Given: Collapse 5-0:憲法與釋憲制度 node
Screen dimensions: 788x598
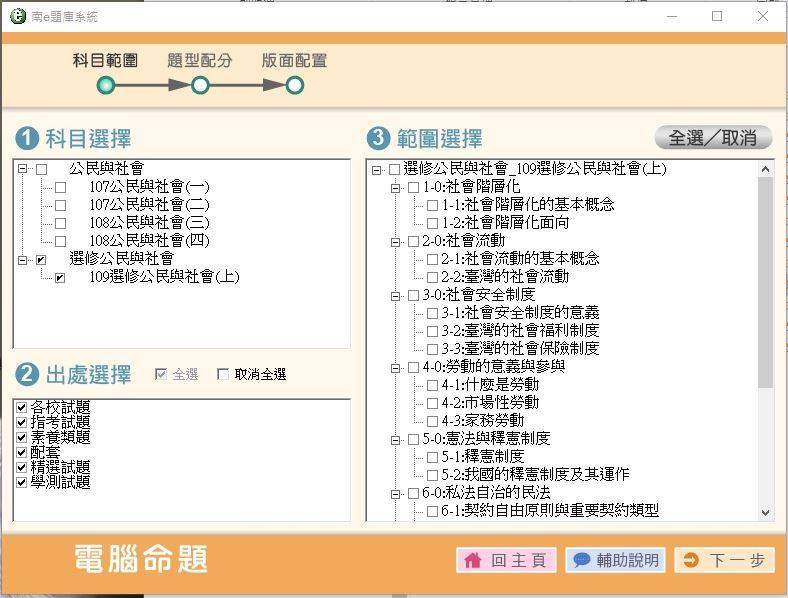Looking at the screenshot, I should (396, 440).
